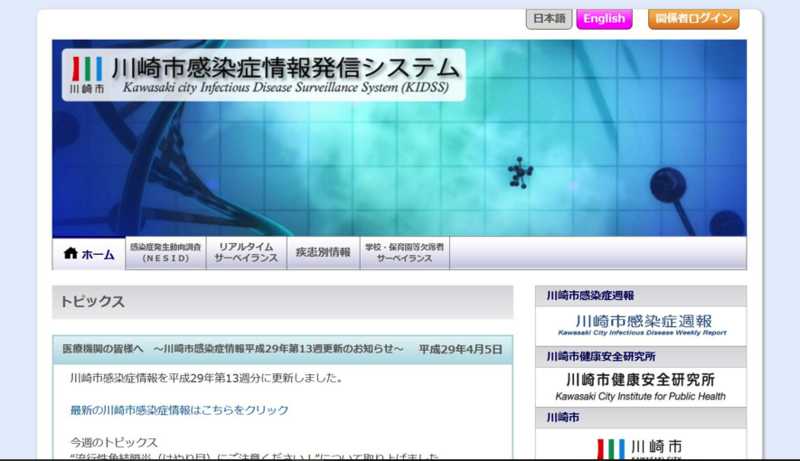Click text 川崎市感染症情報を平成29年第13週分に更新しました

coord(206,378)
